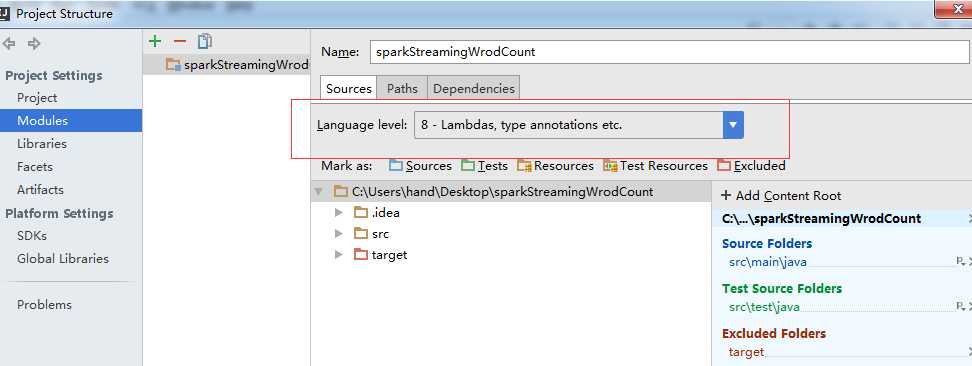Click the module Name input field
Image resolution: width=972 pixels, height=366 pixels.
pos(669,52)
